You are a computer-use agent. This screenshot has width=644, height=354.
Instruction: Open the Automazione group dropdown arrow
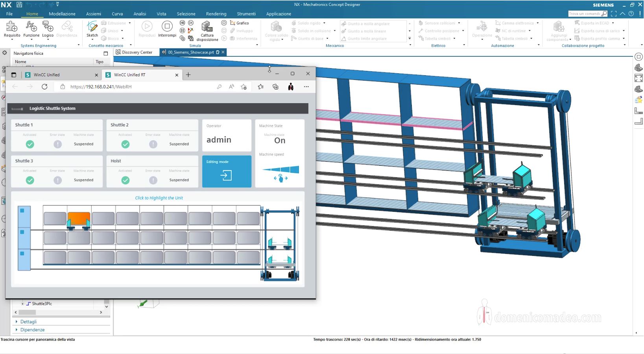tap(539, 45)
